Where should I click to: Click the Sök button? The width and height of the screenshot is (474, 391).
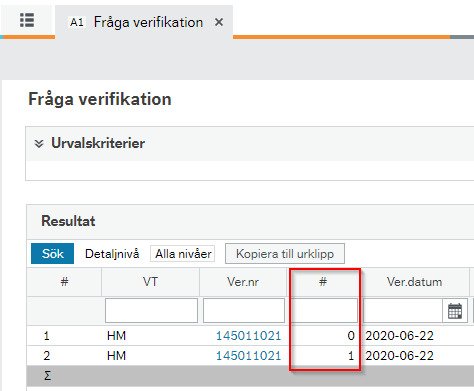pos(53,254)
